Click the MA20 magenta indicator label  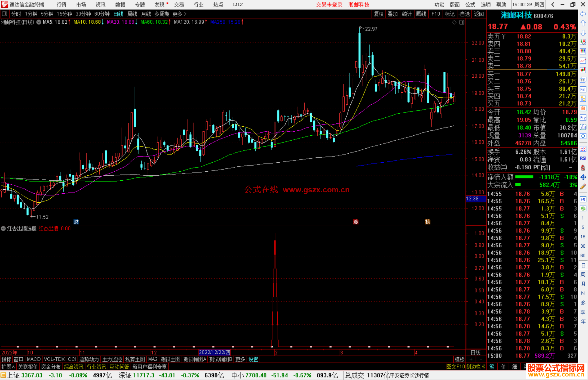point(120,22)
